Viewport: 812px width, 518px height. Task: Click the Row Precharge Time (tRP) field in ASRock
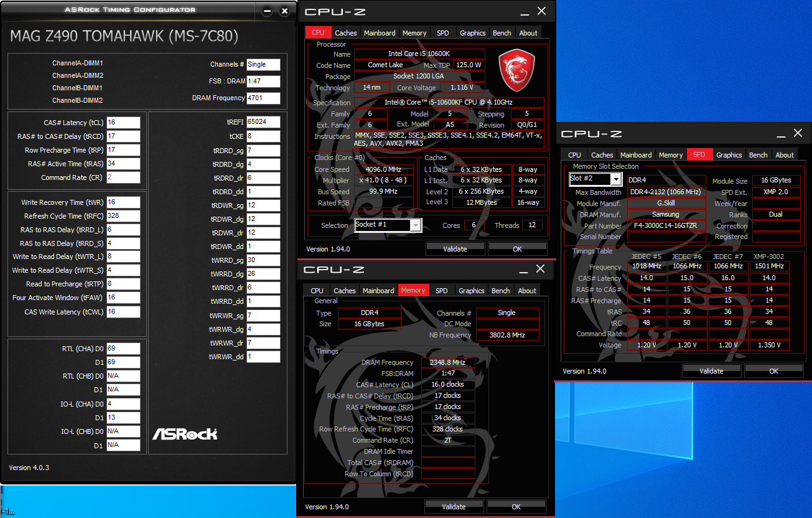[x=123, y=150]
